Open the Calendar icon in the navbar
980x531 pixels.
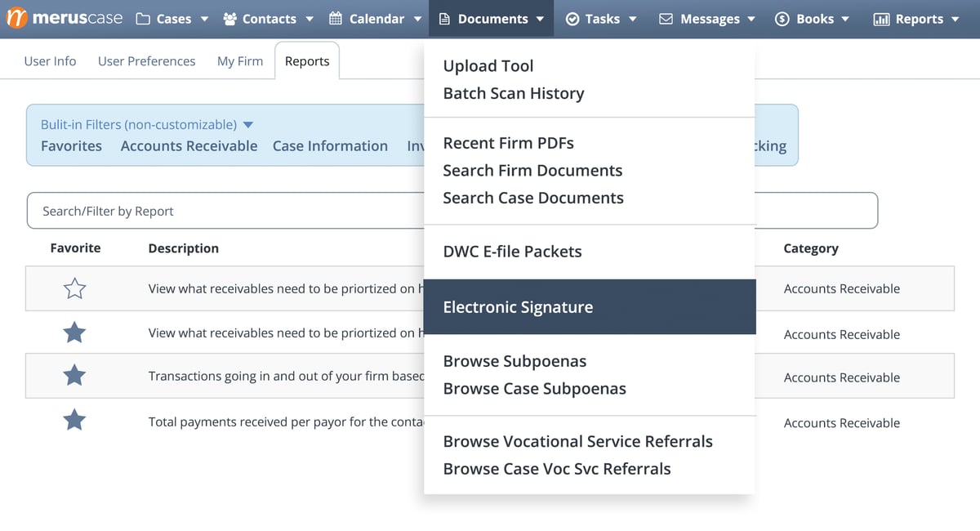tap(339, 17)
